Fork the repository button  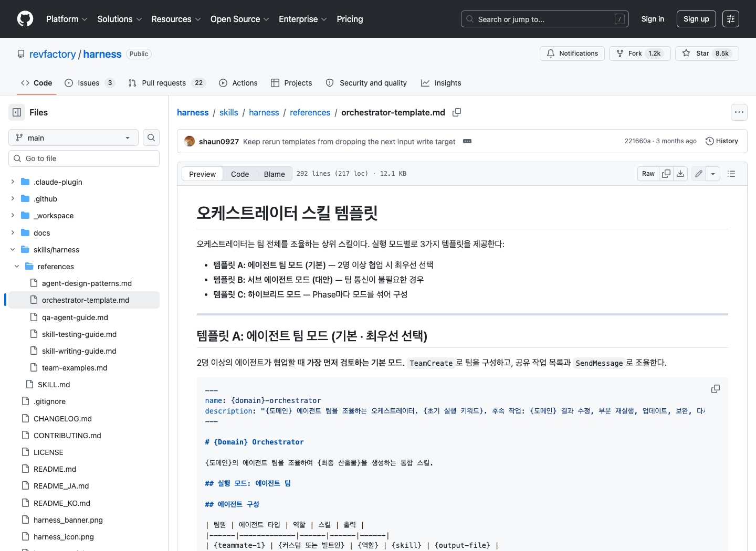pyautogui.click(x=639, y=54)
